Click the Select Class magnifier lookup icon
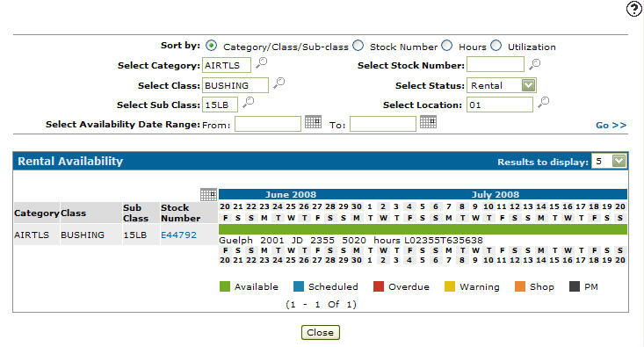The image size is (644, 347). point(279,83)
